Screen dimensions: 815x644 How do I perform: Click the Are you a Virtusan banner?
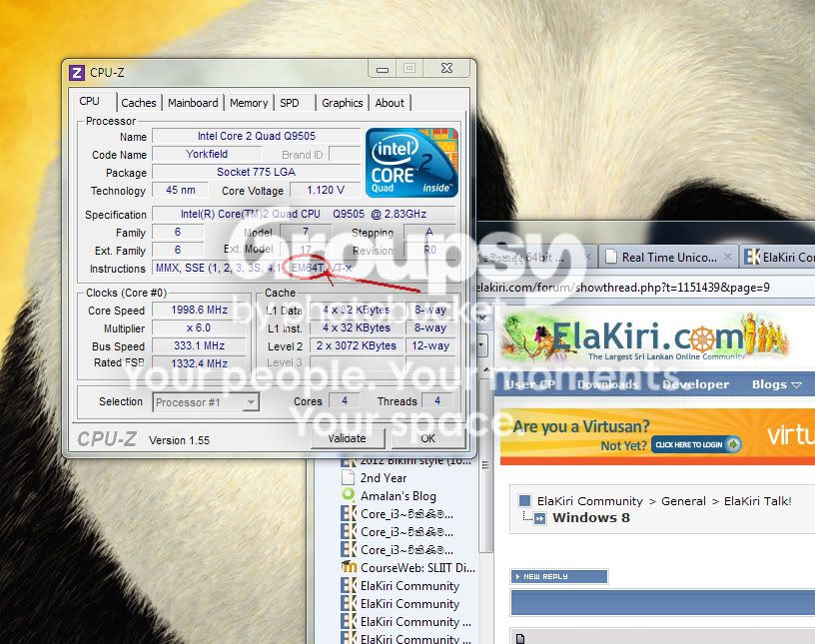[x=657, y=436]
